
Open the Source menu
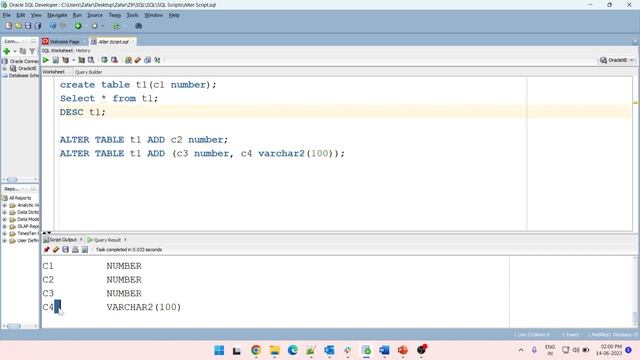95,15
